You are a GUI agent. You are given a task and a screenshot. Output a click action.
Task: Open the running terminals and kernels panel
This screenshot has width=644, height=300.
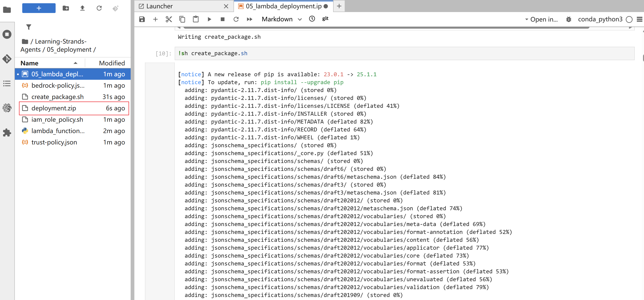coord(7,34)
